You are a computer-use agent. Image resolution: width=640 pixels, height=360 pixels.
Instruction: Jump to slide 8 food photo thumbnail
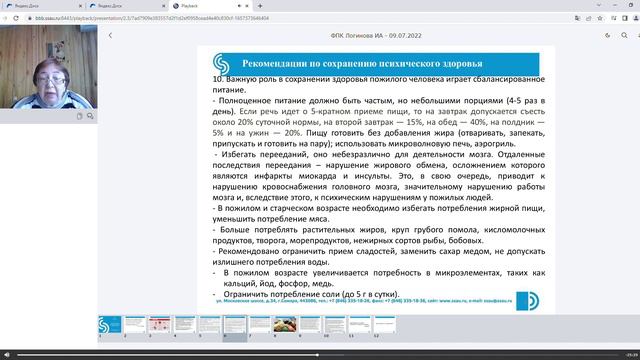point(285,325)
